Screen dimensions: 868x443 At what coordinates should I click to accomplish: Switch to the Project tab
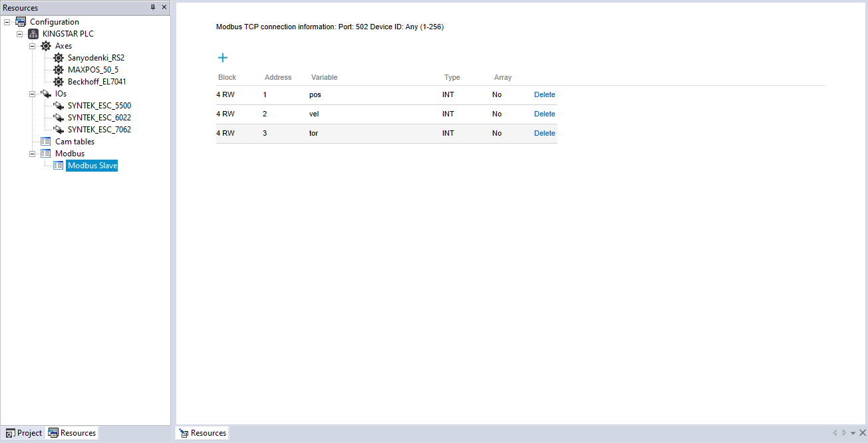[x=23, y=433]
